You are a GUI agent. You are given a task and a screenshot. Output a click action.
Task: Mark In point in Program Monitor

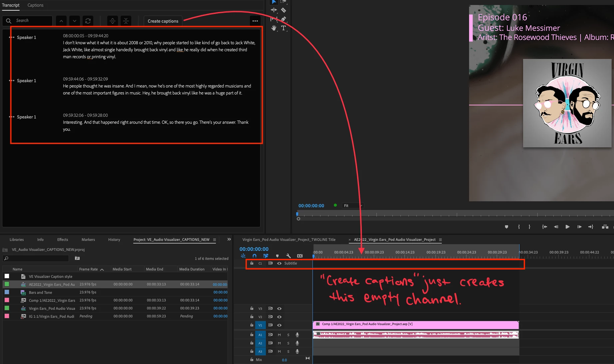click(x=519, y=227)
